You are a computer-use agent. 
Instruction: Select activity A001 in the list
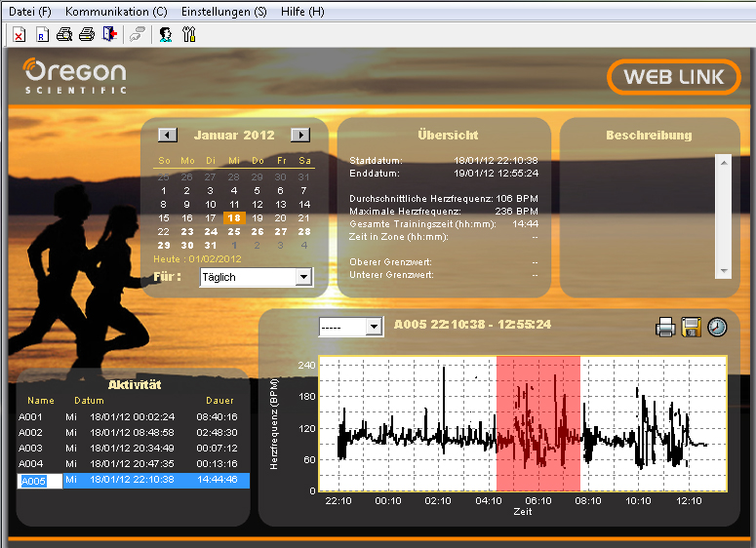coord(133,417)
